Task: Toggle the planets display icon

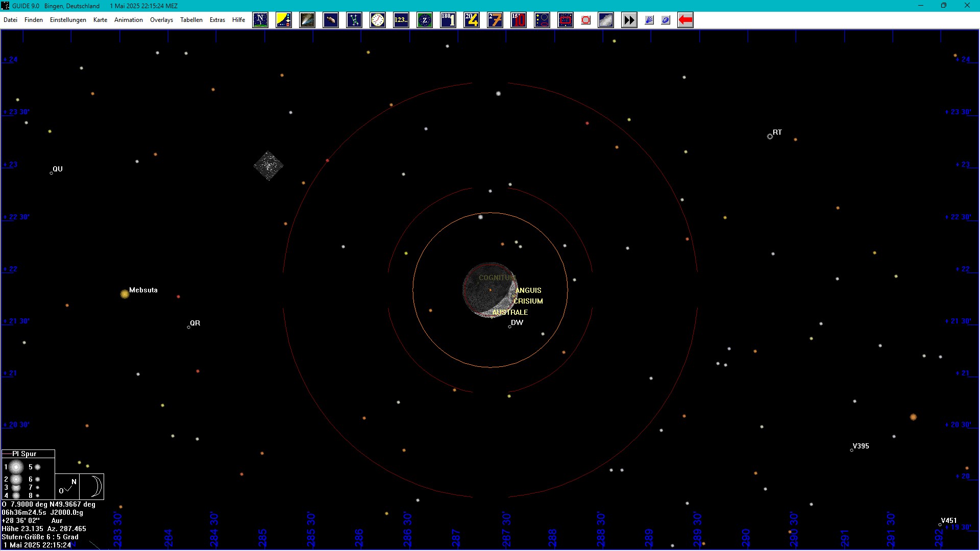Action: pos(284,20)
